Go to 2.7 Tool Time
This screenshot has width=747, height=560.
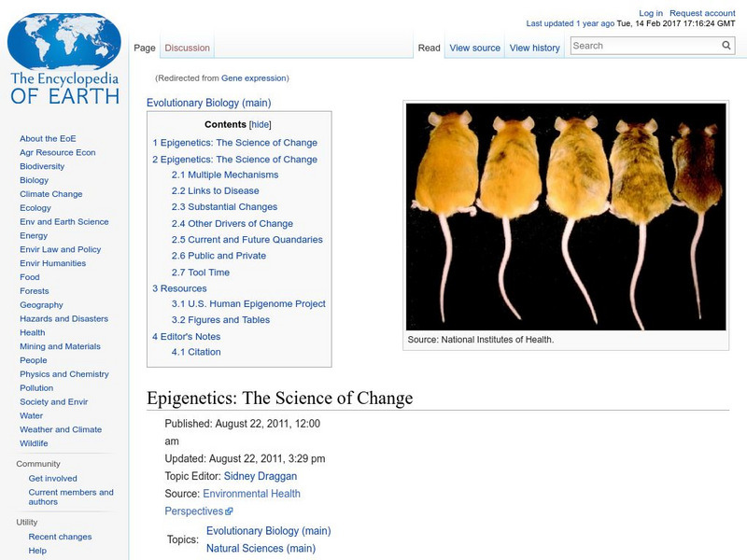201,273
